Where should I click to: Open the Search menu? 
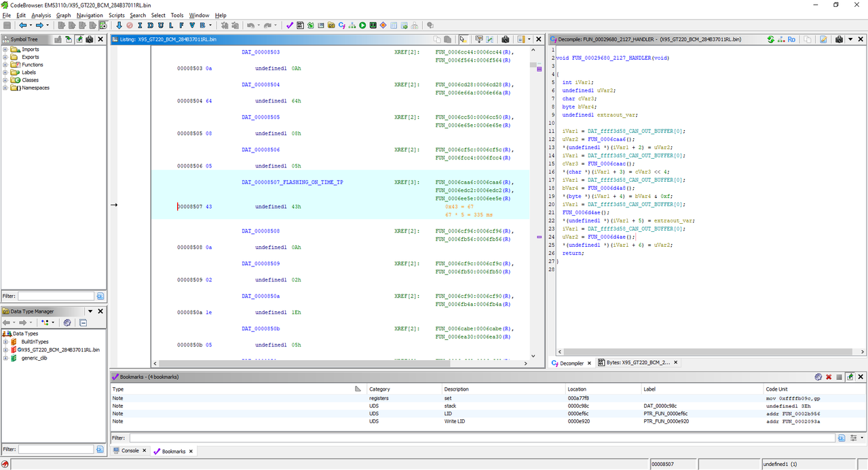(x=138, y=15)
